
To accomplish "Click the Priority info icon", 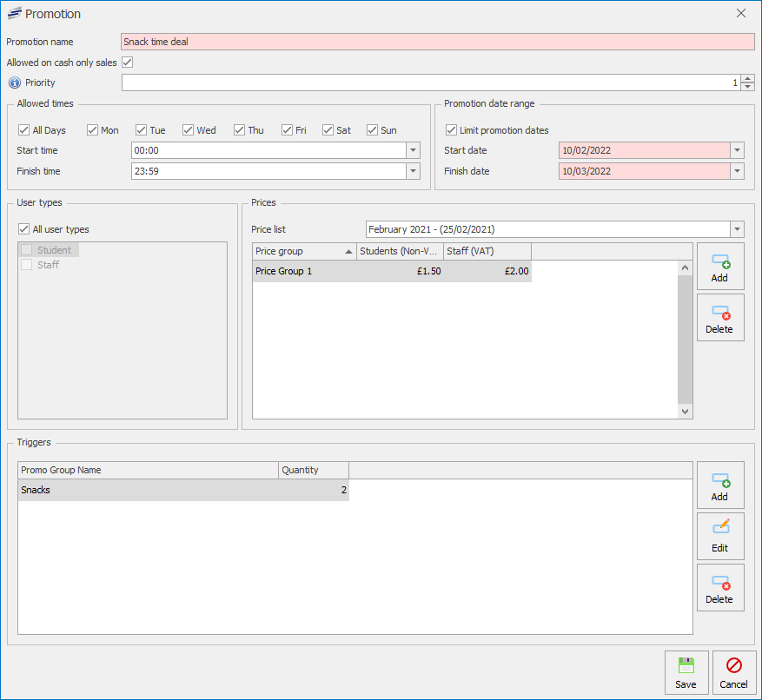I will [x=14, y=83].
